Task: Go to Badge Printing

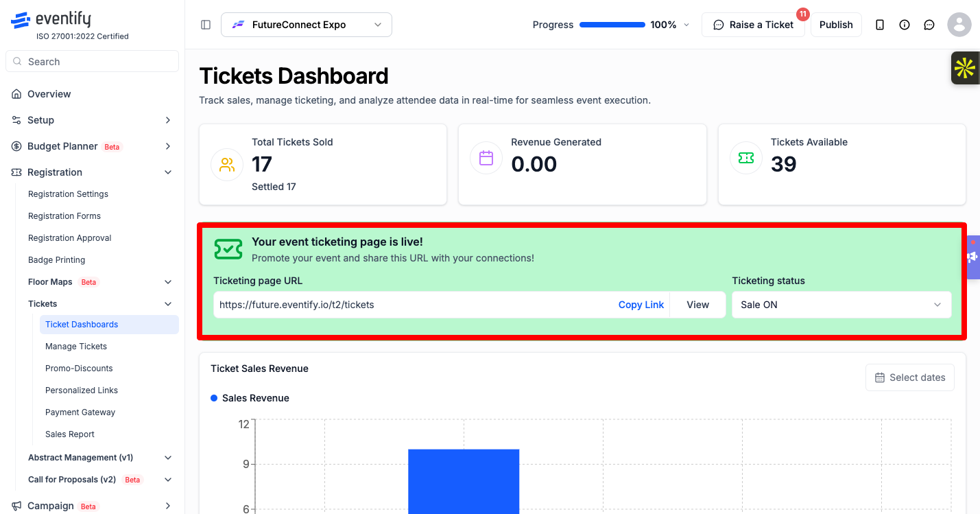Action: click(x=56, y=260)
